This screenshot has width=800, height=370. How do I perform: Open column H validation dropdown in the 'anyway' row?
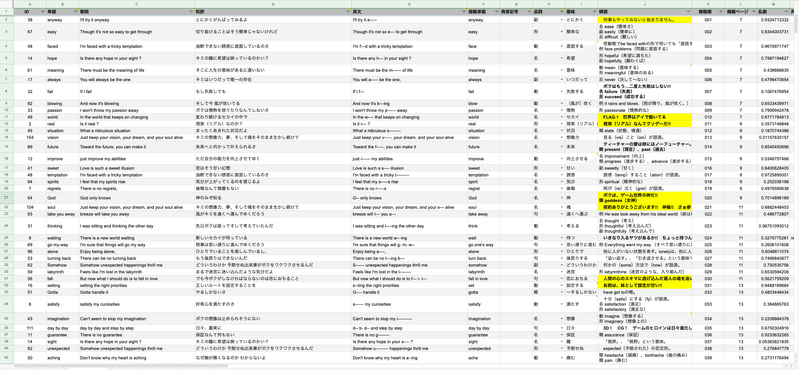tap(561, 20)
